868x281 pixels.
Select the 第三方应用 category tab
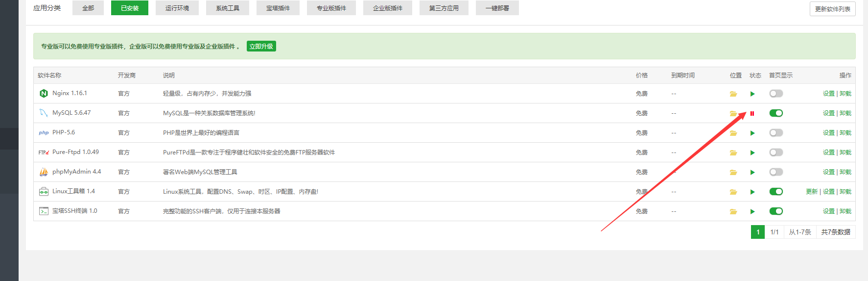pyautogui.click(x=444, y=8)
